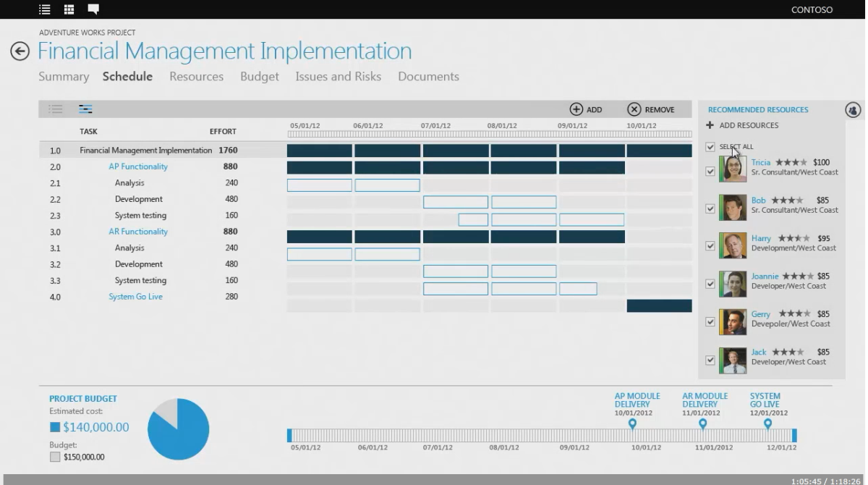The width and height of the screenshot is (868, 485).
Task: Click the plus icon next to Add Resources
Action: (710, 125)
